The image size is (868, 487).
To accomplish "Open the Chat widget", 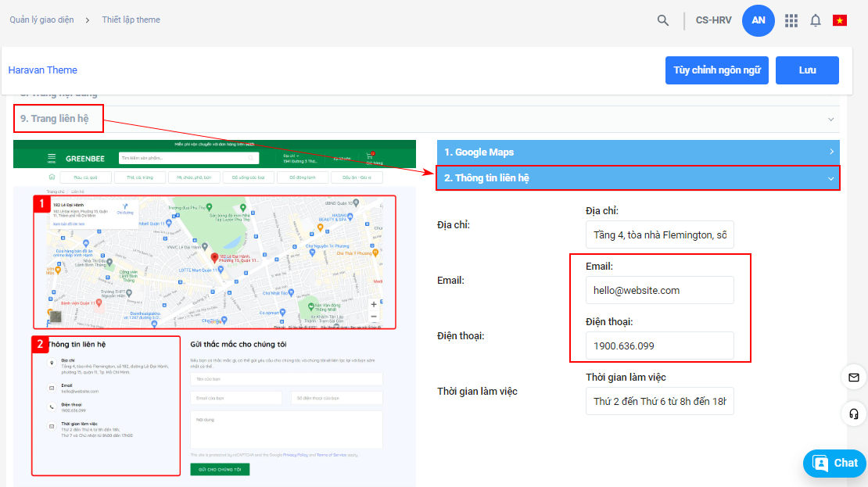I will [x=834, y=463].
